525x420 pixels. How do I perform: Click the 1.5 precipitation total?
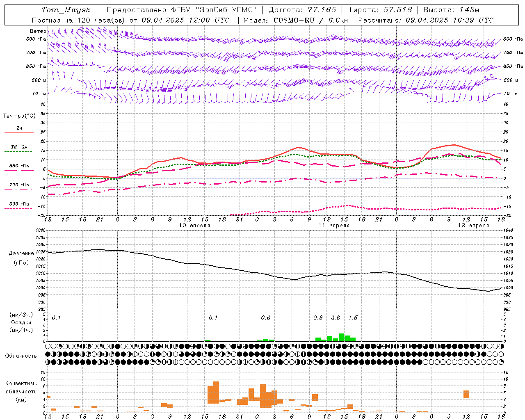[353, 318]
